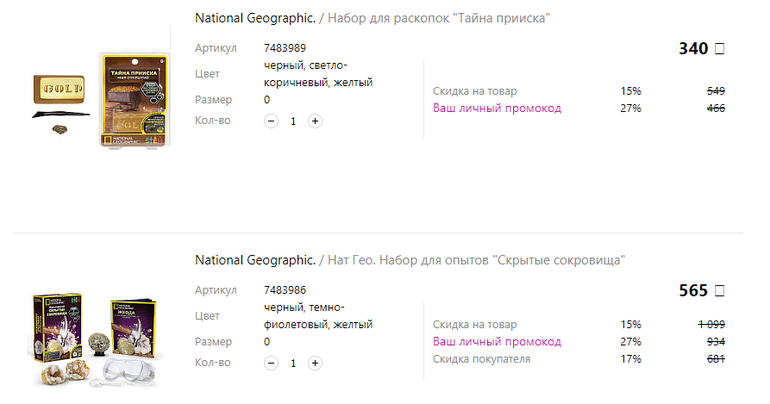Click "Ваш личный промокод" for the 565 item
Image resolution: width=770 pixels, height=404 pixels.
[497, 342]
